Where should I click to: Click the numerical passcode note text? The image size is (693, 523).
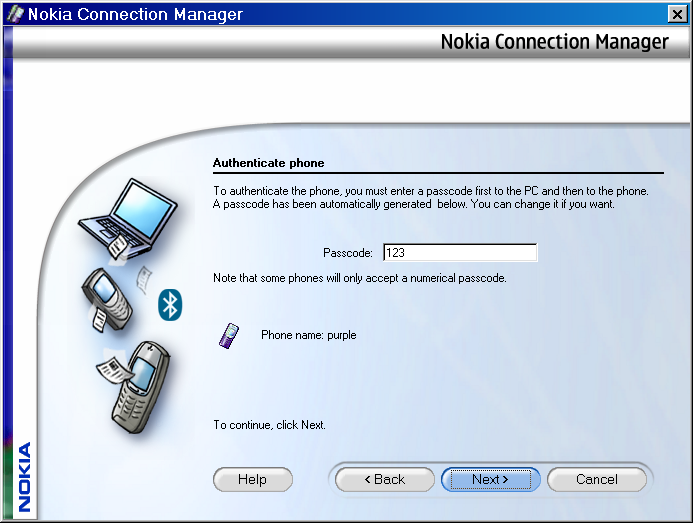[360, 278]
